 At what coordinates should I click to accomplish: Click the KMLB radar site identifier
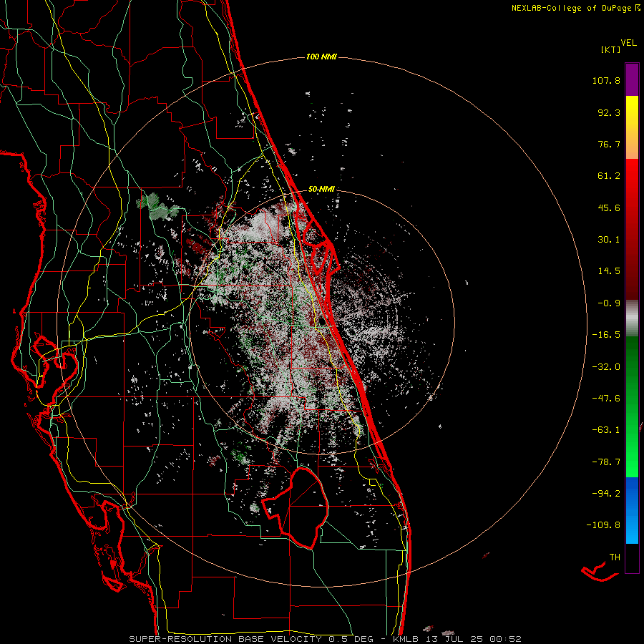pyautogui.click(x=406, y=639)
